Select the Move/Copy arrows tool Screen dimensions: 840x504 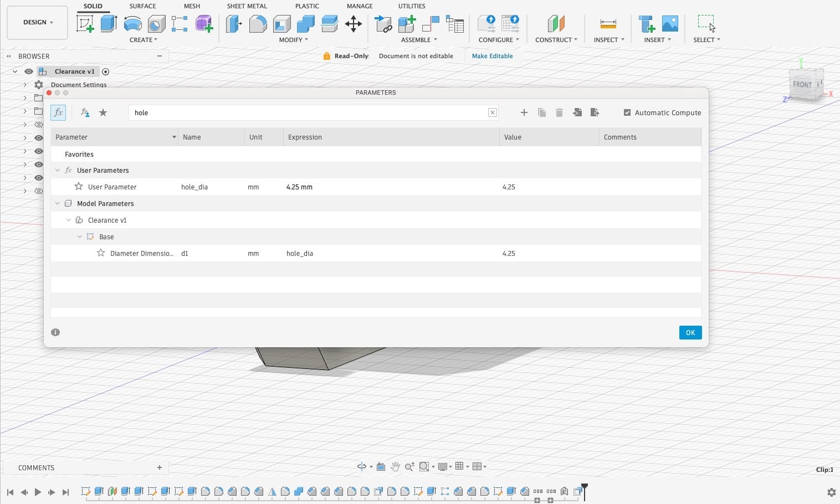(x=353, y=24)
